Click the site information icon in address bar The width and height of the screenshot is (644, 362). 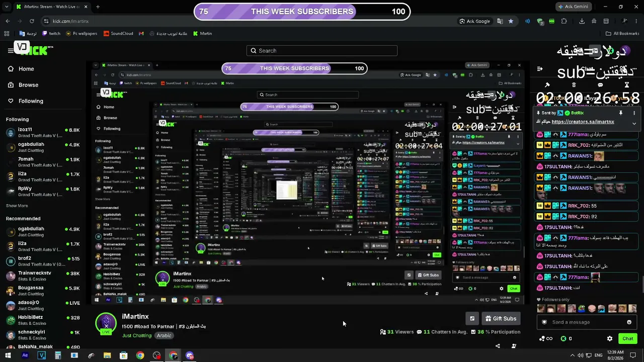tap(46, 21)
